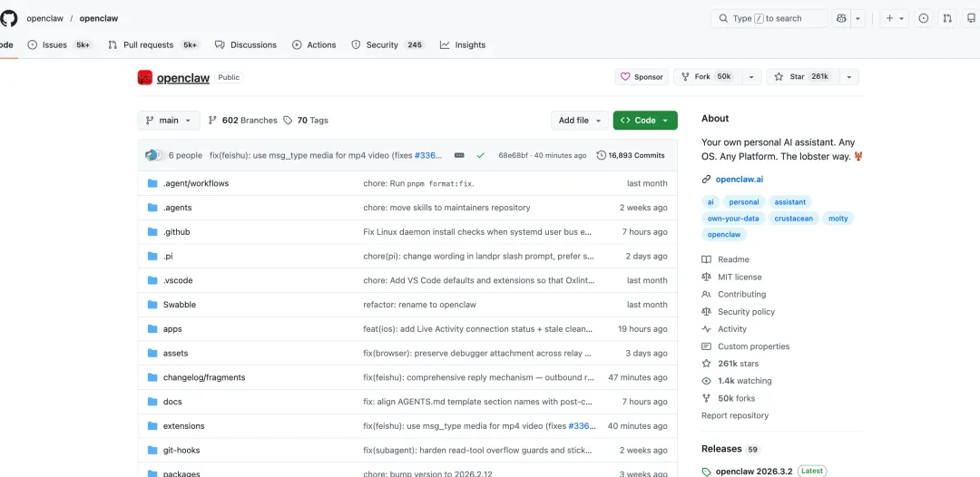Open the Copilot dropdown arrow in header
Screen dimensions: 980x477
tap(858, 19)
